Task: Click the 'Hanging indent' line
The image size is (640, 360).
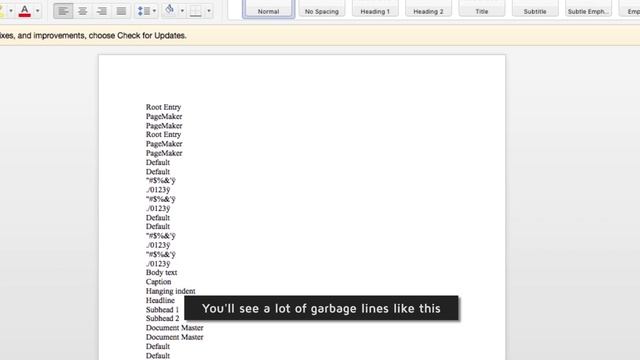Action: pos(171,291)
